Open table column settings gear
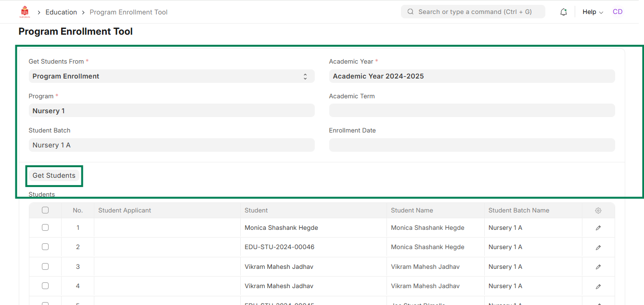The width and height of the screenshot is (644, 305). pyautogui.click(x=598, y=211)
